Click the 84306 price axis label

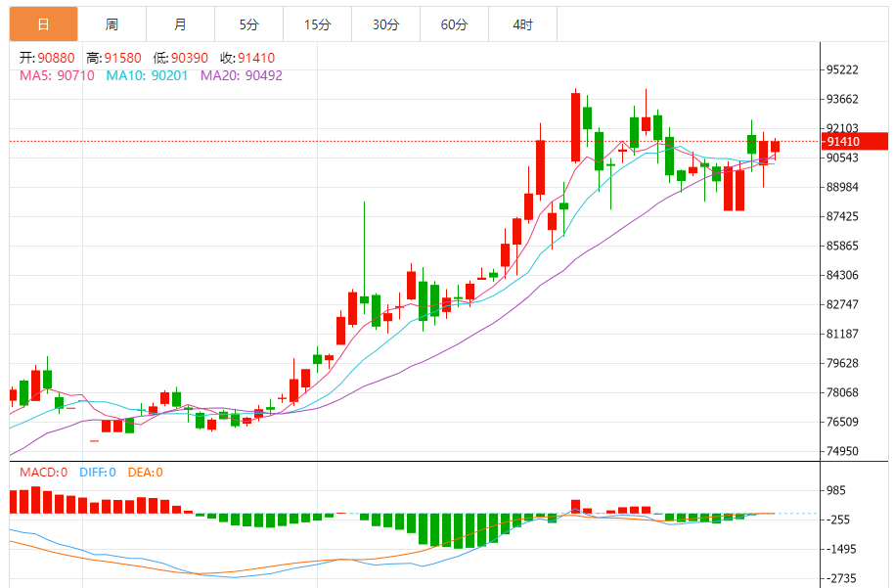click(x=842, y=276)
